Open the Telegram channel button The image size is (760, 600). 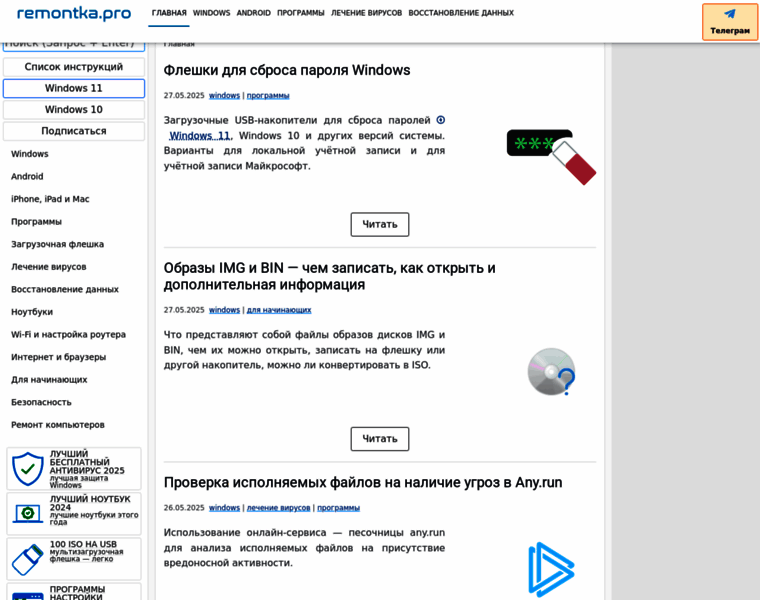(729, 22)
